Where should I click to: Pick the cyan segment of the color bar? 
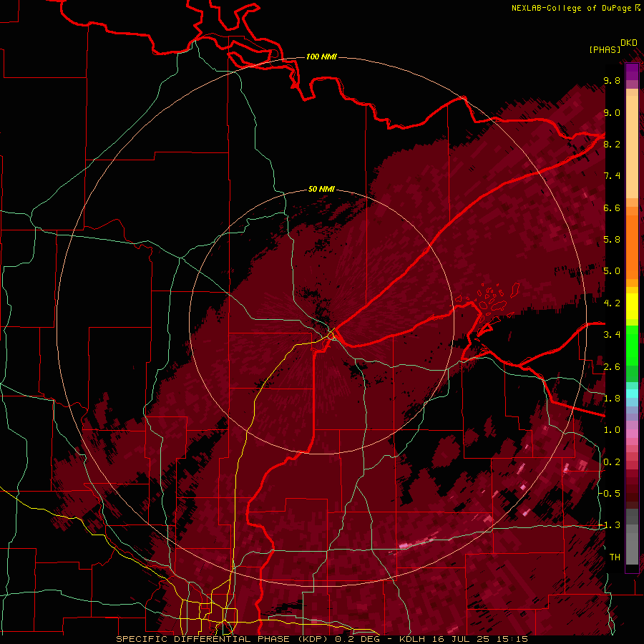click(x=632, y=394)
